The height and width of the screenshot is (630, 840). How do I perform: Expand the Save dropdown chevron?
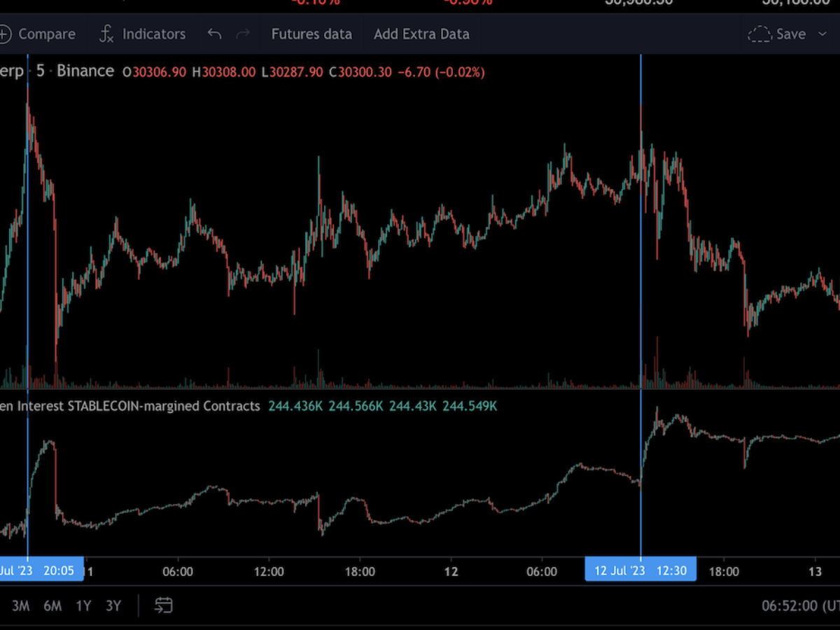pyautogui.click(x=822, y=34)
